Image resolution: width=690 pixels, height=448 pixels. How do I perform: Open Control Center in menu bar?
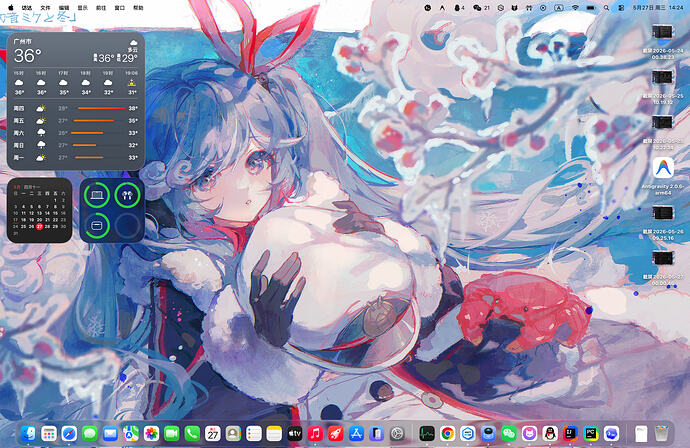coord(621,8)
